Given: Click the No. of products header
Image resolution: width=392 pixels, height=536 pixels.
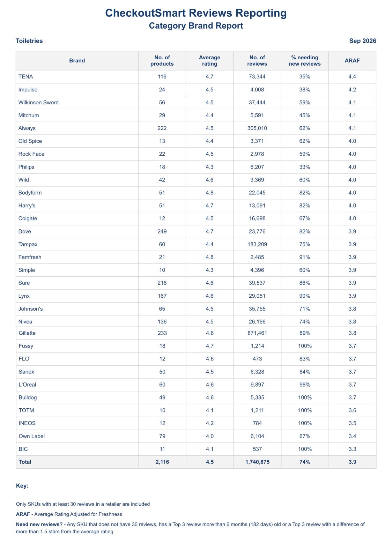Looking at the screenshot, I should coord(162,61).
